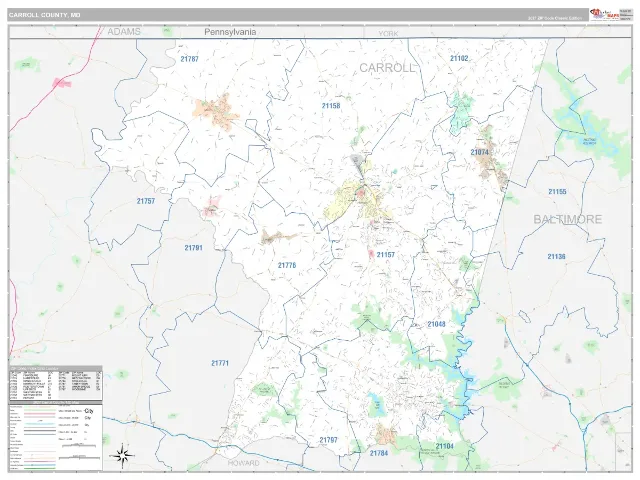
Task: Click the map legend panel
Action: (x=56, y=436)
